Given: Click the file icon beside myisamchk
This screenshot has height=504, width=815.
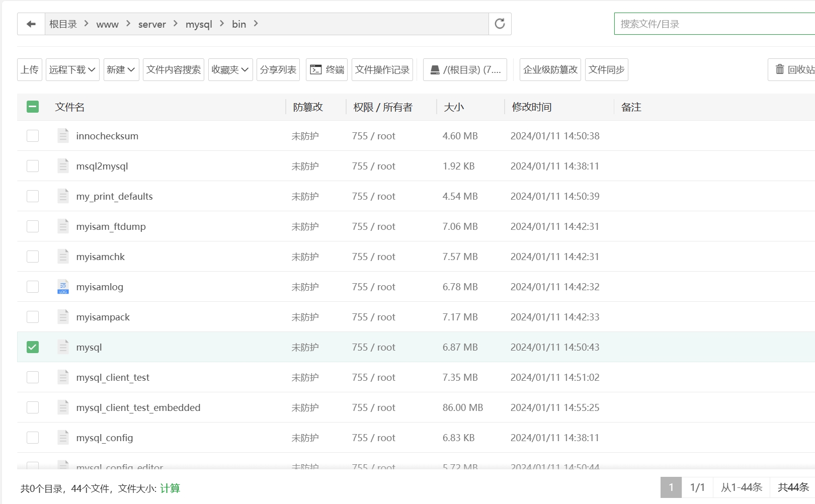Looking at the screenshot, I should point(63,257).
